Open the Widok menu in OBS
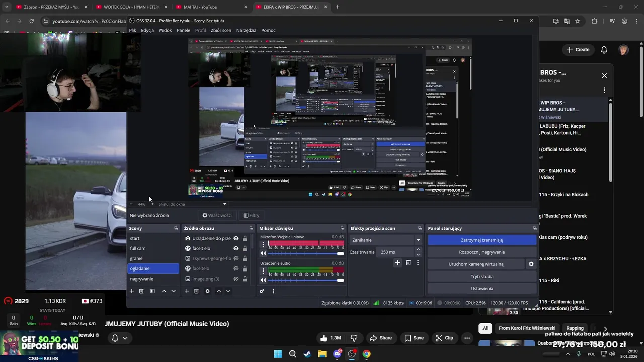 coord(165,30)
